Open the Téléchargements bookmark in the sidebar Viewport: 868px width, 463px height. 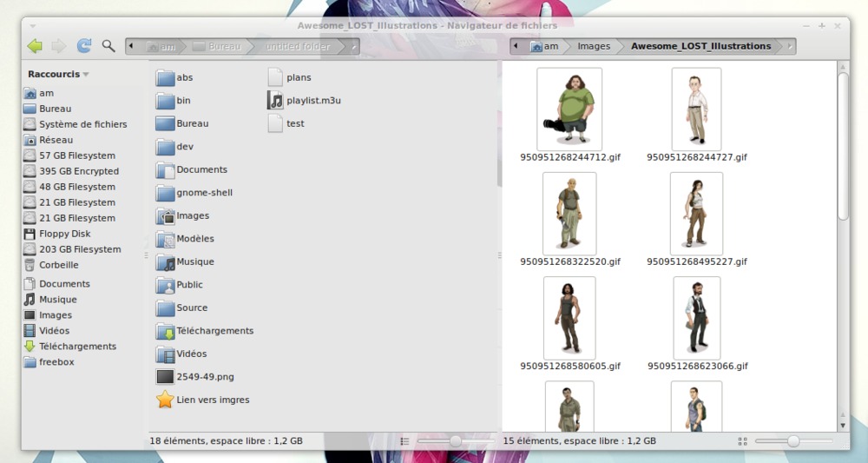[70, 346]
